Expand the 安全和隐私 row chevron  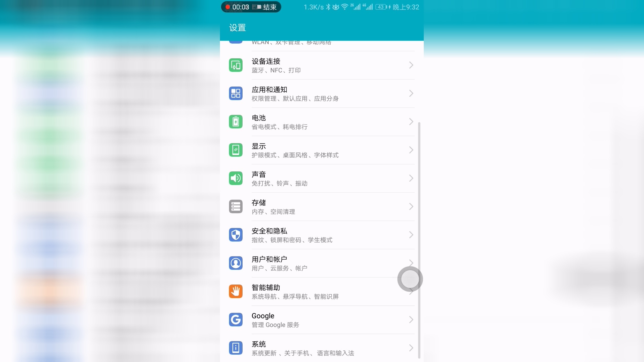411,235
